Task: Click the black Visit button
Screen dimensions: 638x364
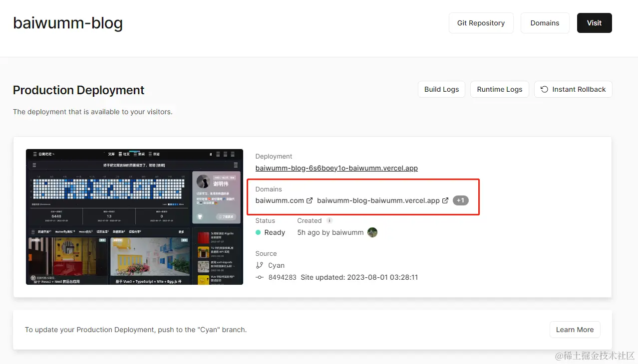Action: (594, 23)
